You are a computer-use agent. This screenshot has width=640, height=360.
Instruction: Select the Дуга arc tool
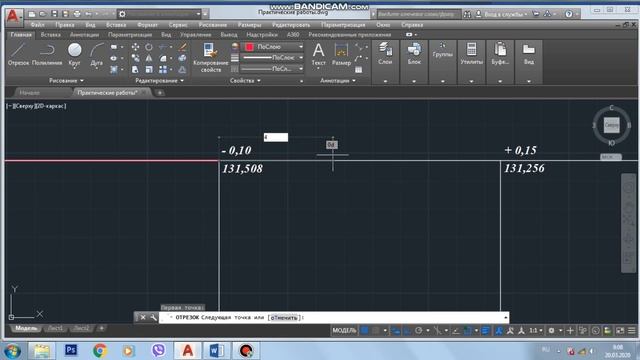tap(97, 54)
